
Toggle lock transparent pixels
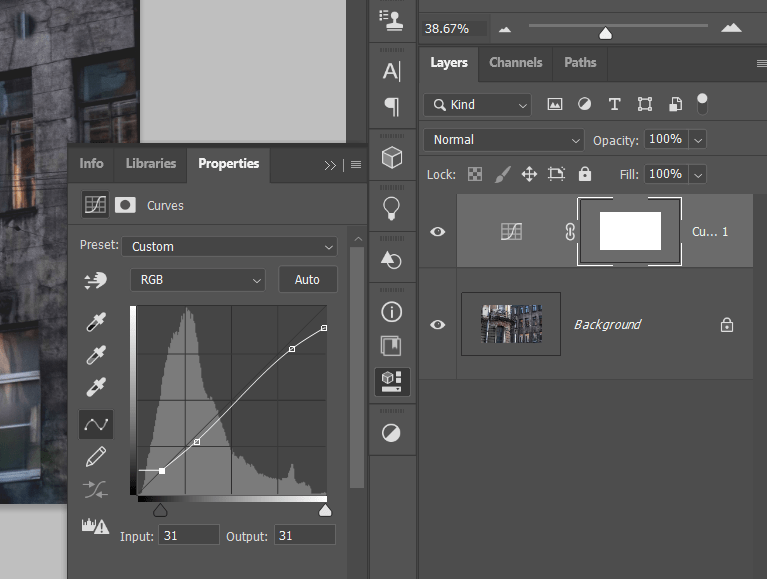475,174
